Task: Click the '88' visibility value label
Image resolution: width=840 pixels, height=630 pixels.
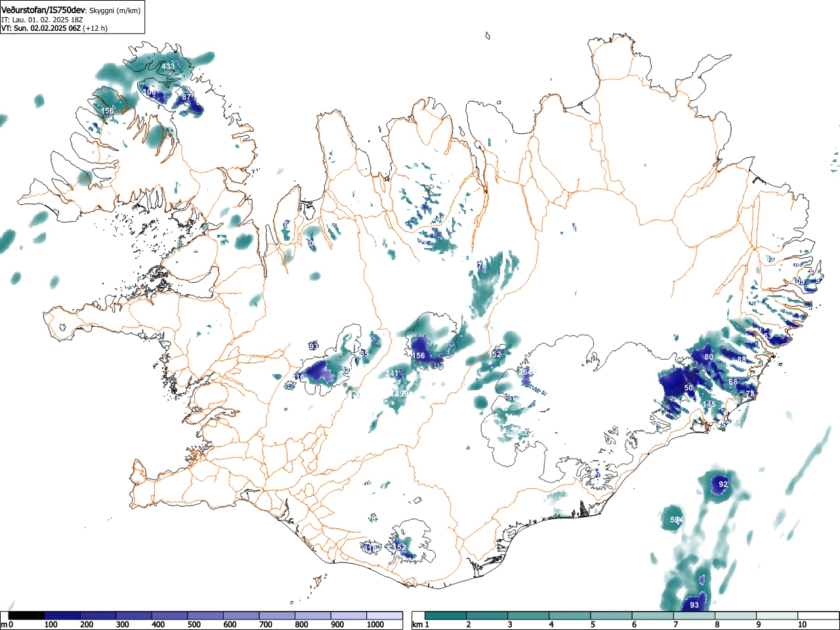Action: [x=742, y=360]
